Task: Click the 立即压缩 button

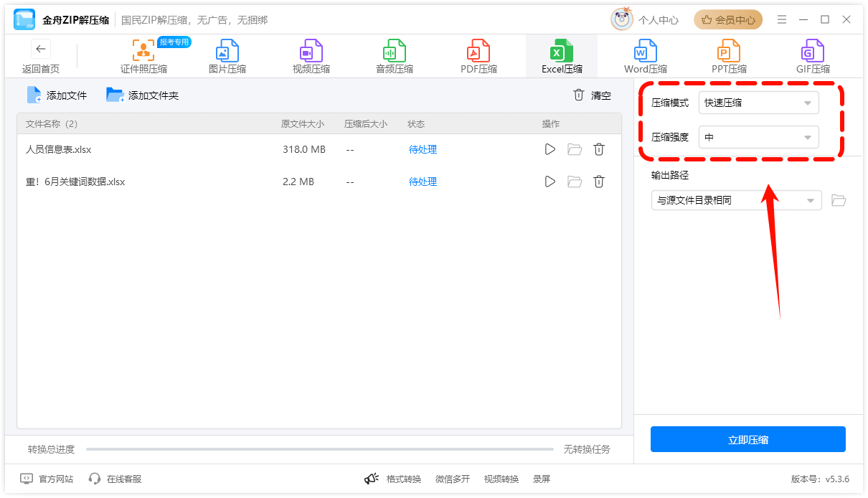Action: pos(748,440)
